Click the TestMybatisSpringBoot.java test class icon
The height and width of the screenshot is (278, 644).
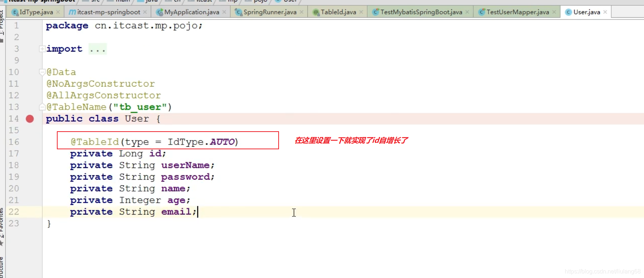click(375, 12)
